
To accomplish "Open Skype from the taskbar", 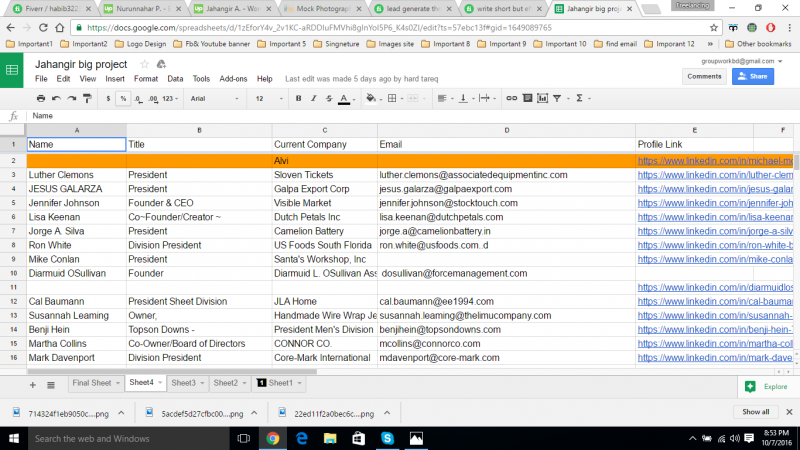I will 387,438.
